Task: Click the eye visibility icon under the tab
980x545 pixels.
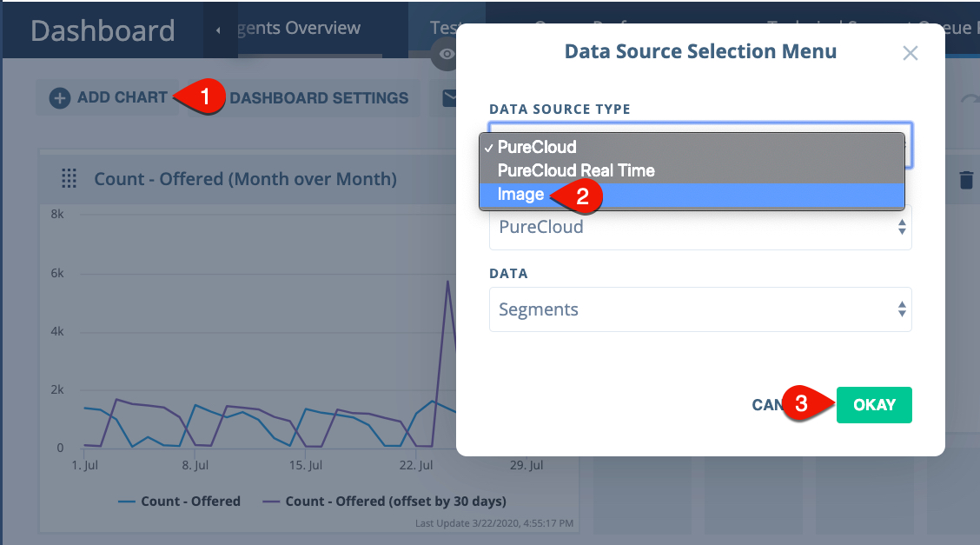Action: [447, 55]
